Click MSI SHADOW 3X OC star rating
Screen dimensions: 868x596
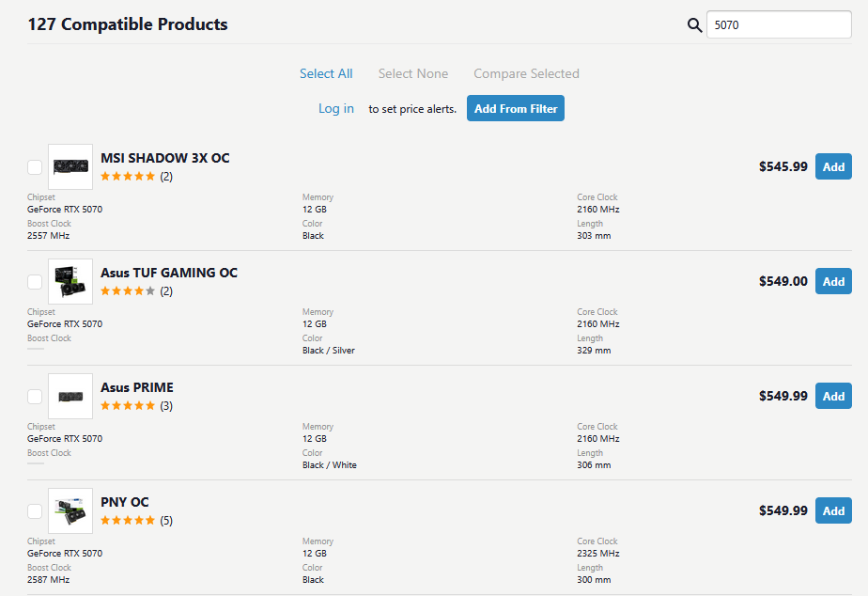(x=128, y=177)
